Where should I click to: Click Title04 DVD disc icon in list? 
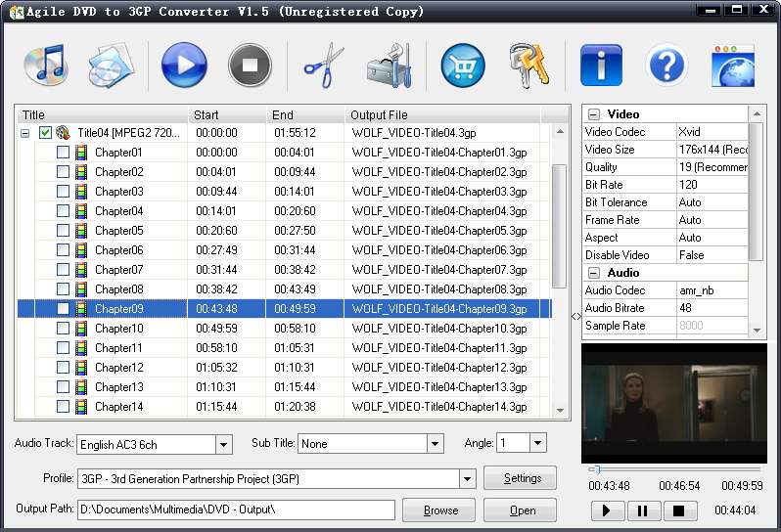tap(63, 133)
